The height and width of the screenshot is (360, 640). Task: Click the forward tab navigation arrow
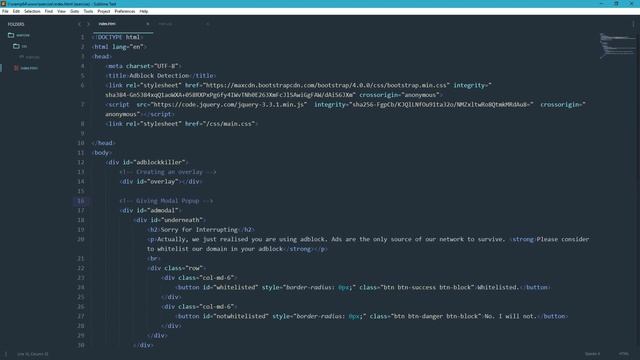coord(88,24)
